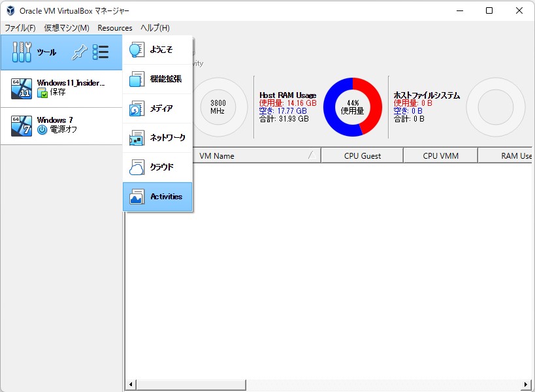Click the クラウド cloud icon
This screenshot has width=535, height=392.
pos(137,167)
